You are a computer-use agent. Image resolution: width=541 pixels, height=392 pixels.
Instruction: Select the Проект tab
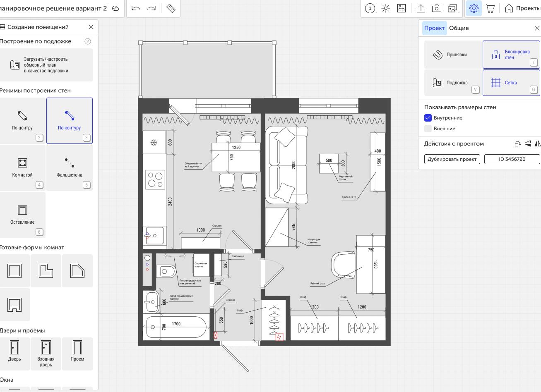pyautogui.click(x=434, y=28)
